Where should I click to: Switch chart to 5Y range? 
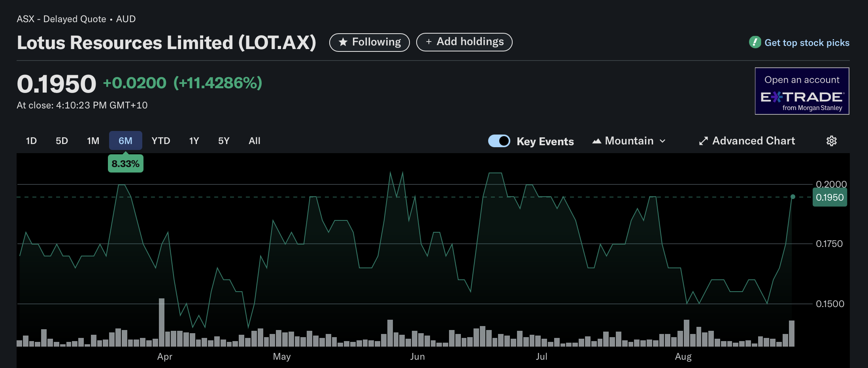click(224, 141)
